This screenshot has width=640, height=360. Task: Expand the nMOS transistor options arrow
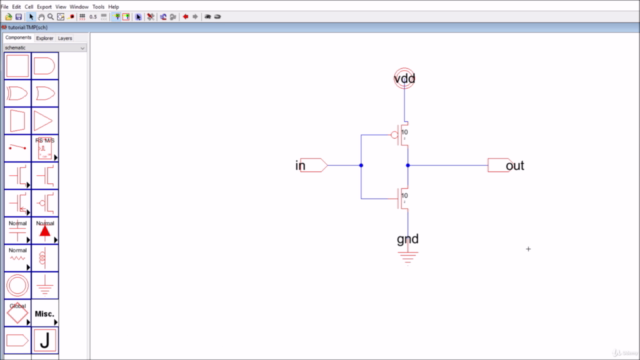point(28,185)
